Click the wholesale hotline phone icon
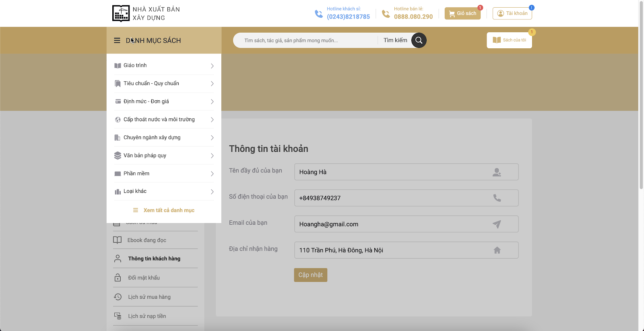644x331 pixels. (x=319, y=14)
